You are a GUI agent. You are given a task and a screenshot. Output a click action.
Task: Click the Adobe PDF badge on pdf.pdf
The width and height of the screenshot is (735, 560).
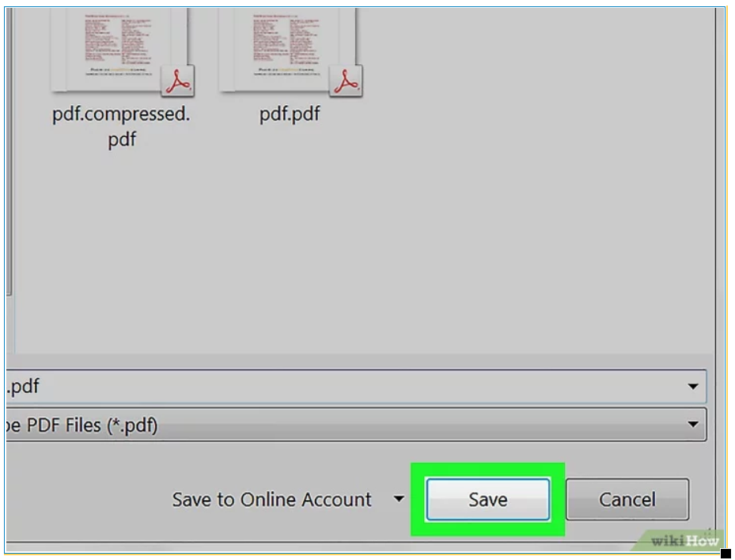(x=346, y=81)
